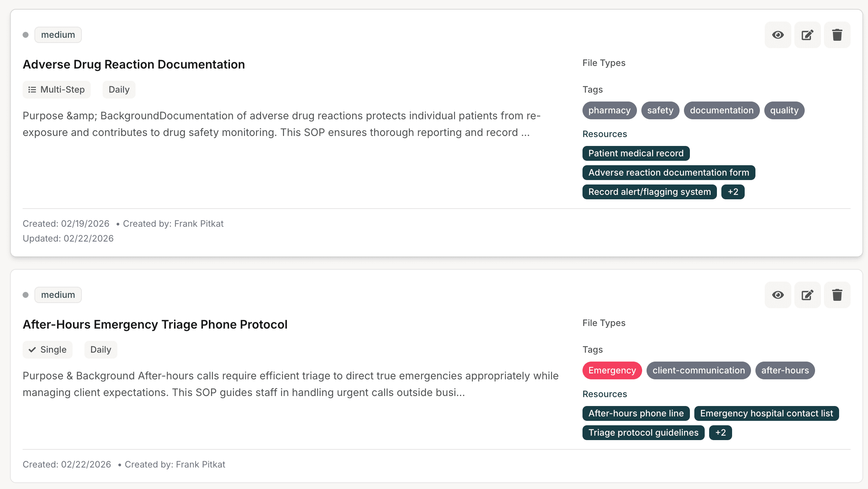Select the red Emergency tag
This screenshot has height=489, width=868.
click(612, 370)
